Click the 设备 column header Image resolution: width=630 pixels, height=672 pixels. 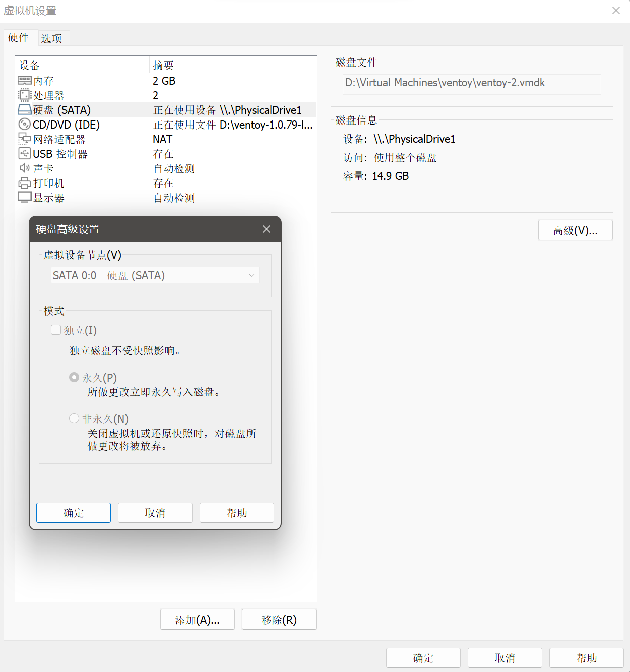tap(82, 65)
